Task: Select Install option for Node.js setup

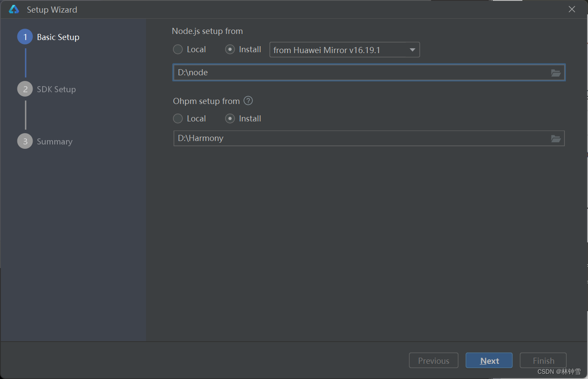Action: pos(243,50)
